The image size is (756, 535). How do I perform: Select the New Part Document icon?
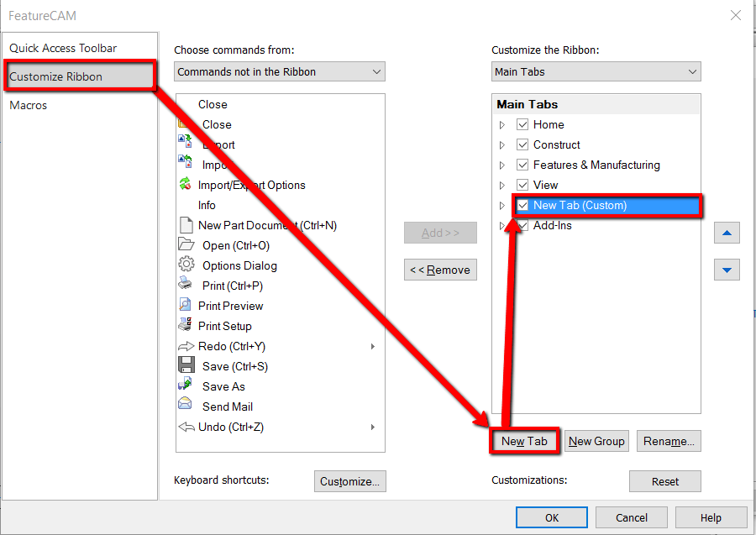[x=186, y=225]
